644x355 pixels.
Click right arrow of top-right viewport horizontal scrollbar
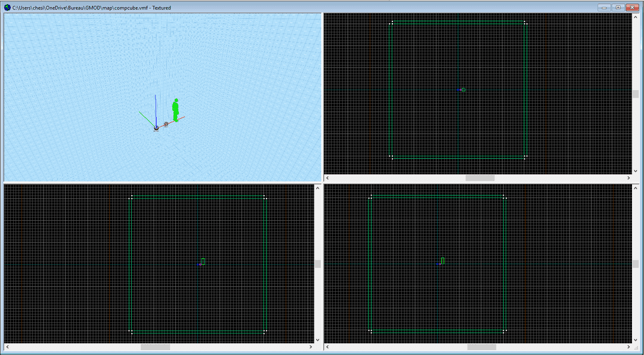point(629,178)
